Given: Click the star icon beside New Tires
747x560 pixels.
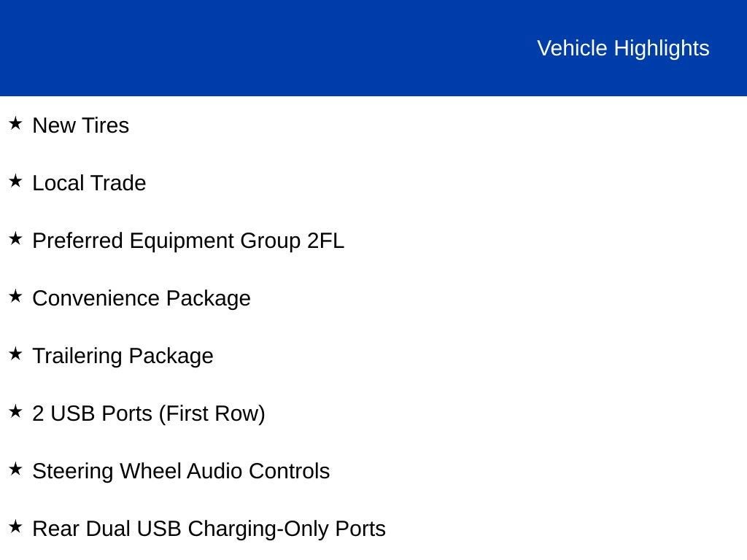Looking at the screenshot, I should pos(15,123).
